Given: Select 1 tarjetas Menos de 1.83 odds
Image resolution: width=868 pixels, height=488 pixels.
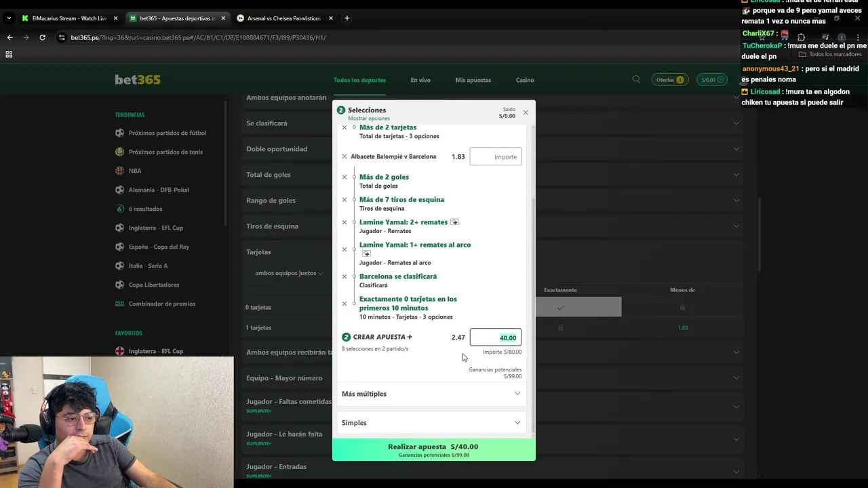Looking at the screenshot, I should click(682, 328).
